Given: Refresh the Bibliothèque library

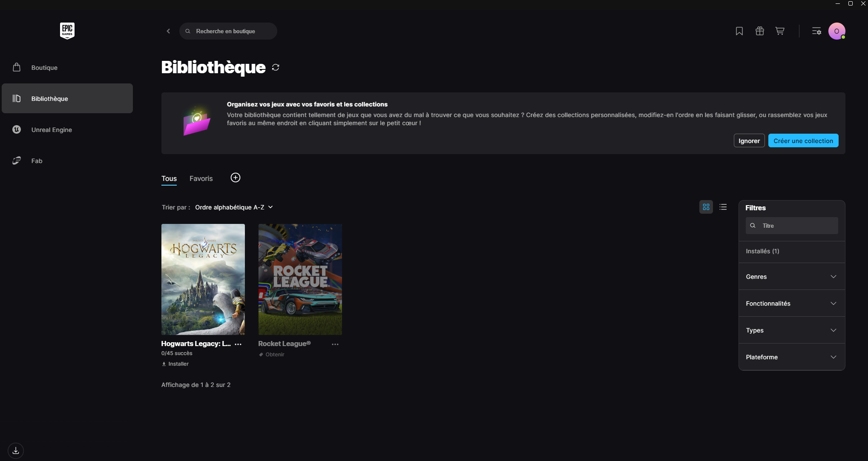Looking at the screenshot, I should [x=276, y=67].
